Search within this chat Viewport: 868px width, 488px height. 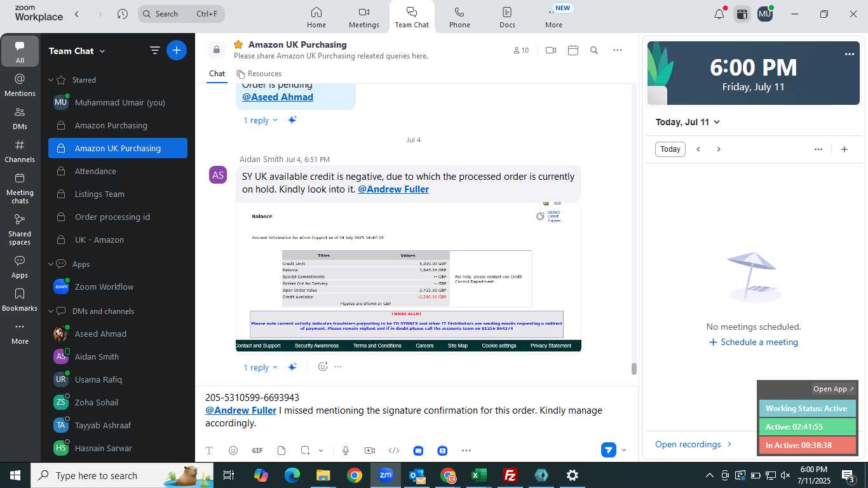[594, 50]
